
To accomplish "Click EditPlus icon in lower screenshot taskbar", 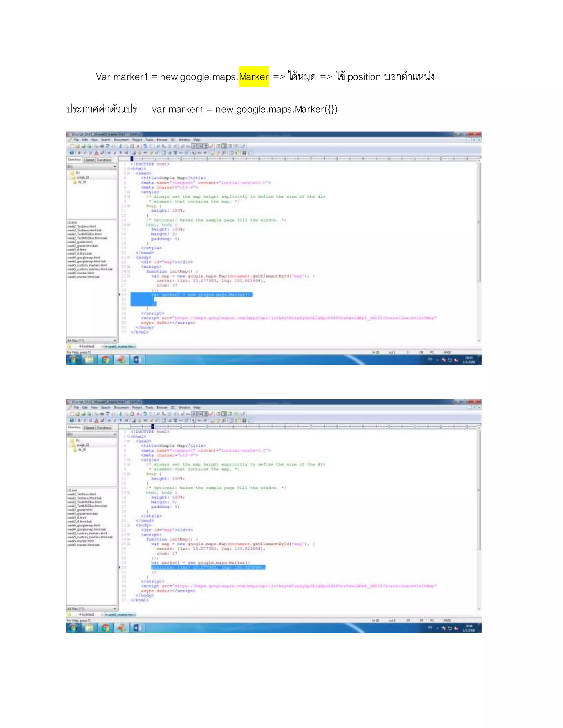I will pos(121,628).
